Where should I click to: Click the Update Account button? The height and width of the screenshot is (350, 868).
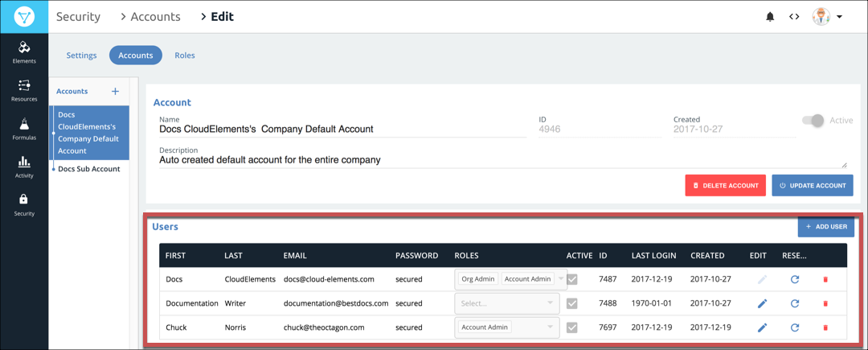[x=813, y=186]
